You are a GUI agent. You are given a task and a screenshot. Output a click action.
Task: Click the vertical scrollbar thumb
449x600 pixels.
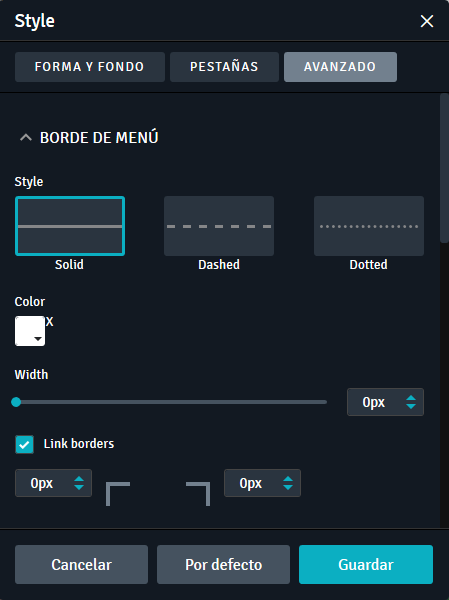pos(444,168)
